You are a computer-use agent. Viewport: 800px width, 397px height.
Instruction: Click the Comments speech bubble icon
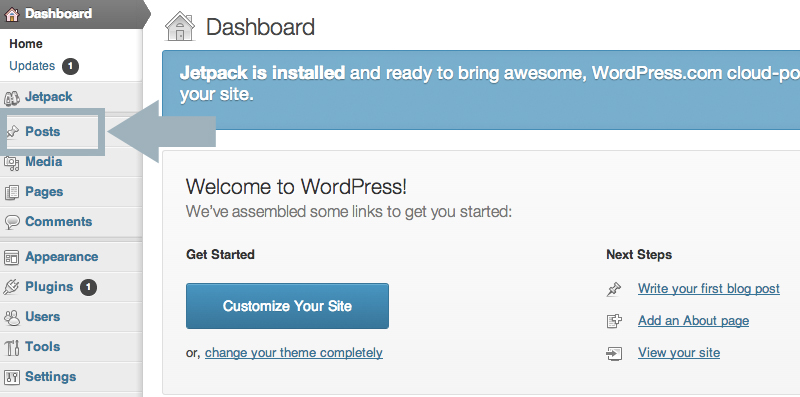click(x=11, y=222)
